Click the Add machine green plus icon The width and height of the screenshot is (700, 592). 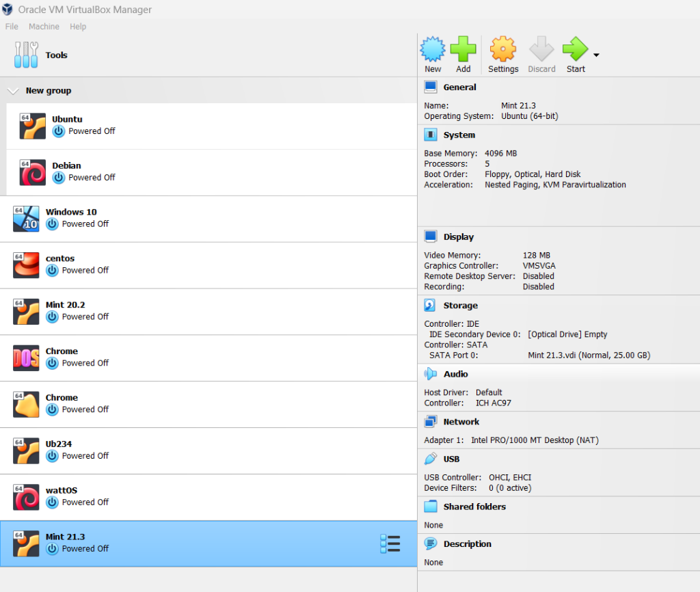pyautogui.click(x=463, y=49)
